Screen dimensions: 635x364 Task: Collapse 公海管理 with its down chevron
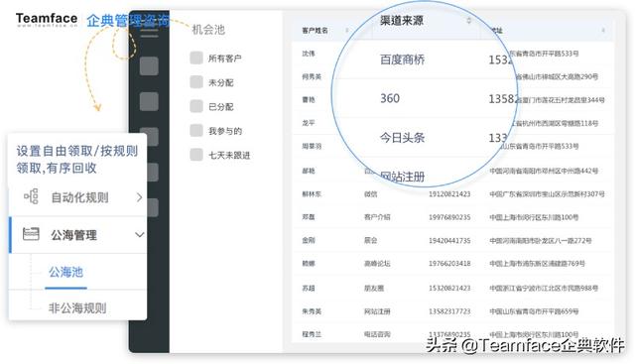click(139, 235)
